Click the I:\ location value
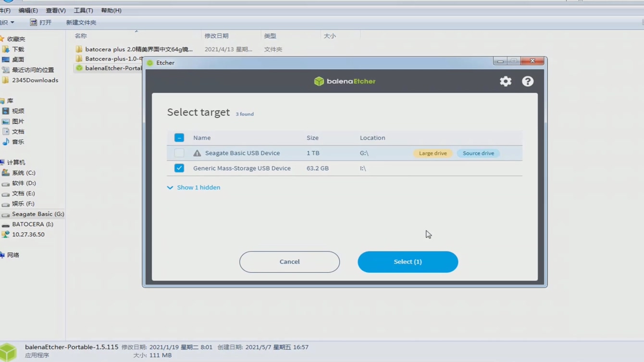 click(x=363, y=168)
